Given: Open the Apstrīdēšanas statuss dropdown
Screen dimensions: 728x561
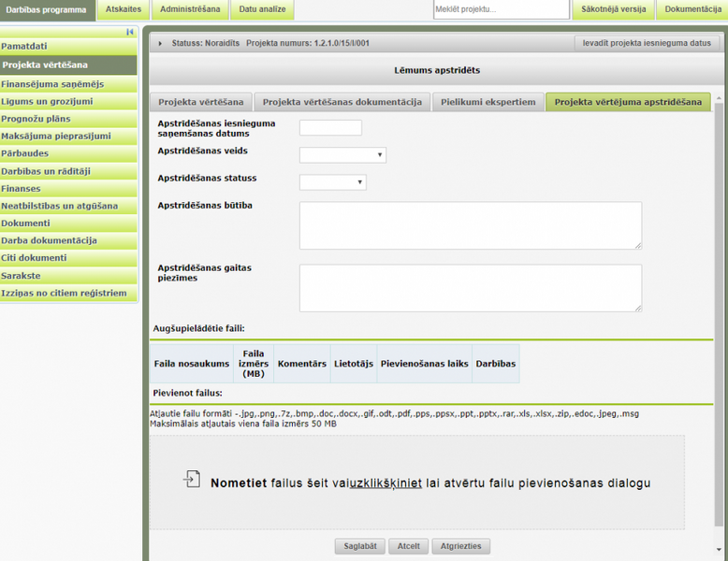Looking at the screenshot, I should [332, 182].
